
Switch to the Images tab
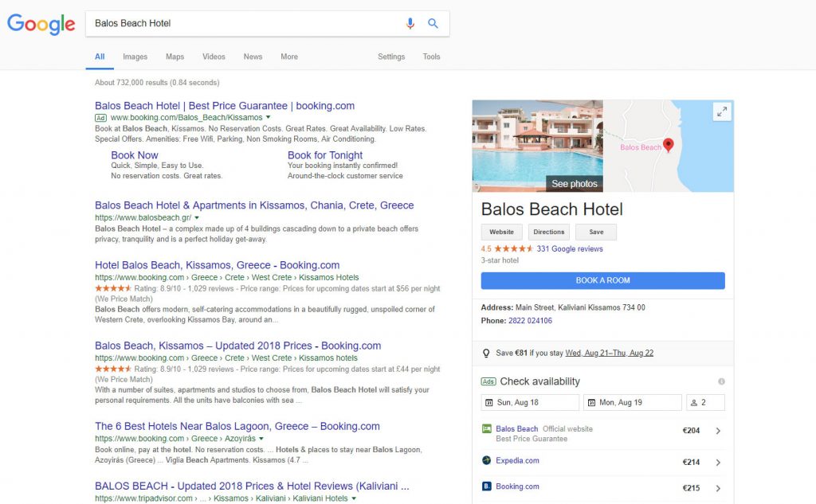(x=135, y=57)
